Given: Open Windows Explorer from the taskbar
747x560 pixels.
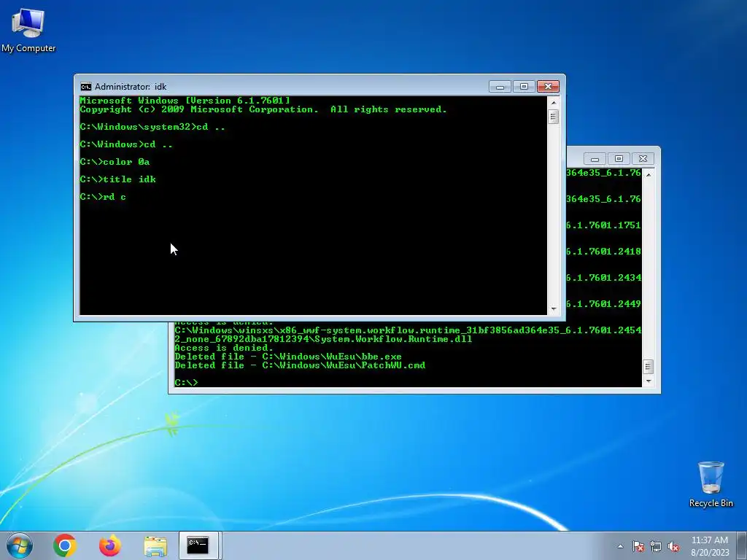Looking at the screenshot, I should pyautogui.click(x=155, y=546).
